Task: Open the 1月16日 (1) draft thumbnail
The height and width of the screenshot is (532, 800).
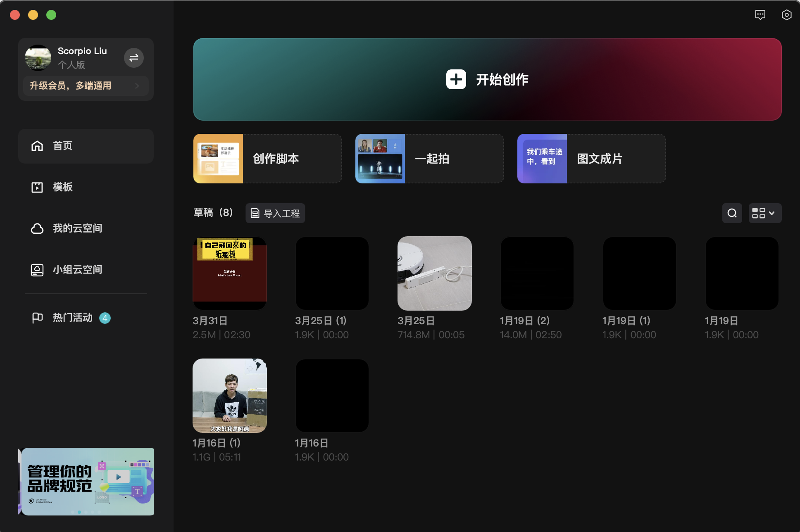Action: (x=230, y=395)
